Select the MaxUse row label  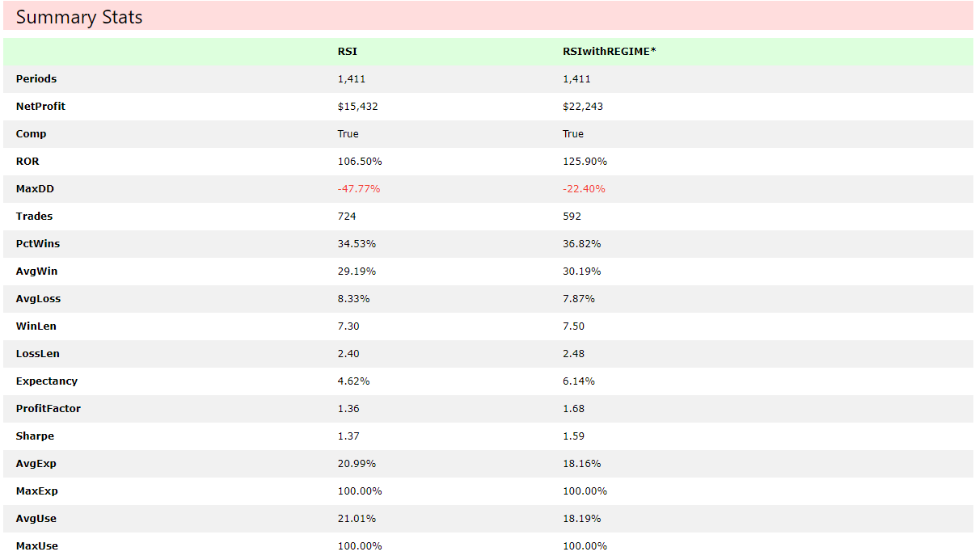click(37, 546)
